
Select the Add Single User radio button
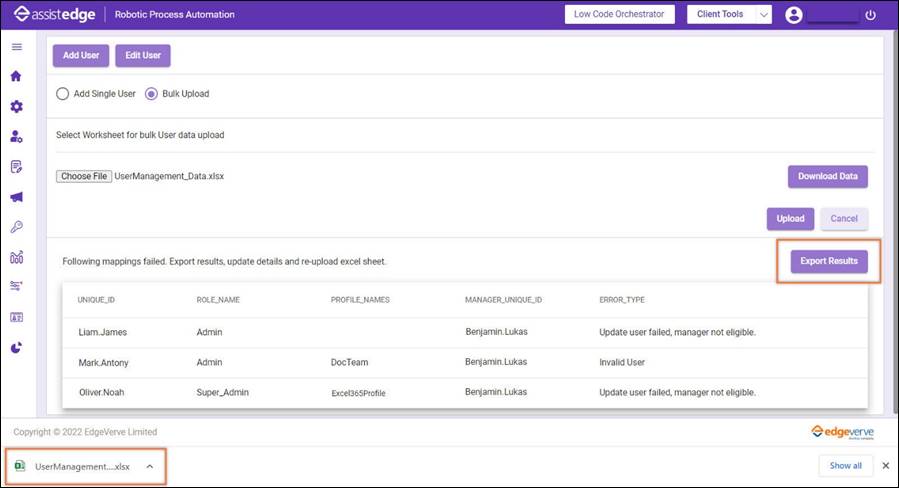[62, 93]
